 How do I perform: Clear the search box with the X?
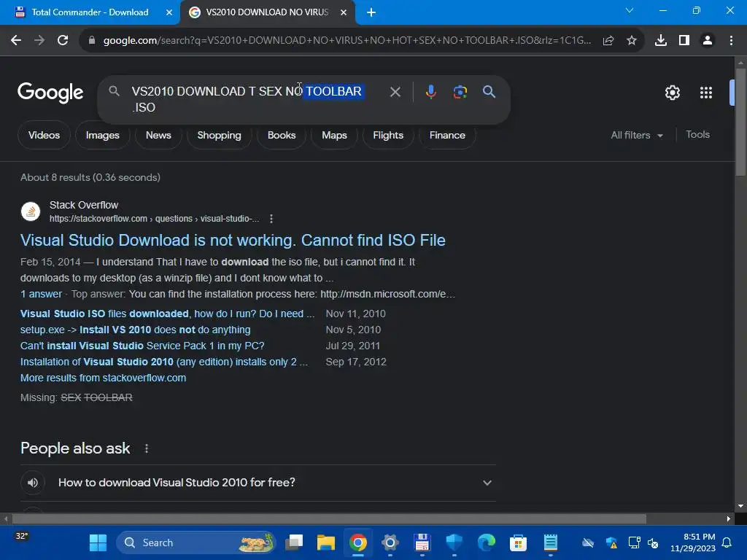tap(395, 92)
